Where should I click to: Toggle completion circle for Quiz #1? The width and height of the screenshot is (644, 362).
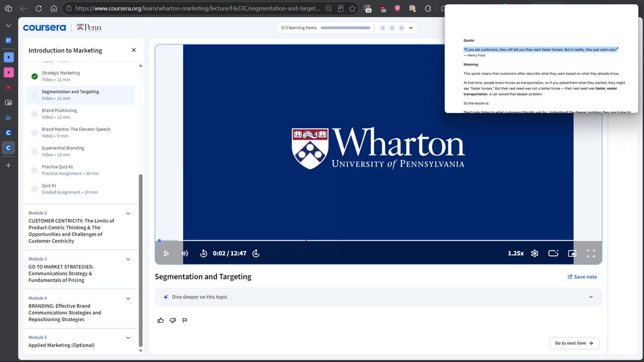[x=34, y=189]
